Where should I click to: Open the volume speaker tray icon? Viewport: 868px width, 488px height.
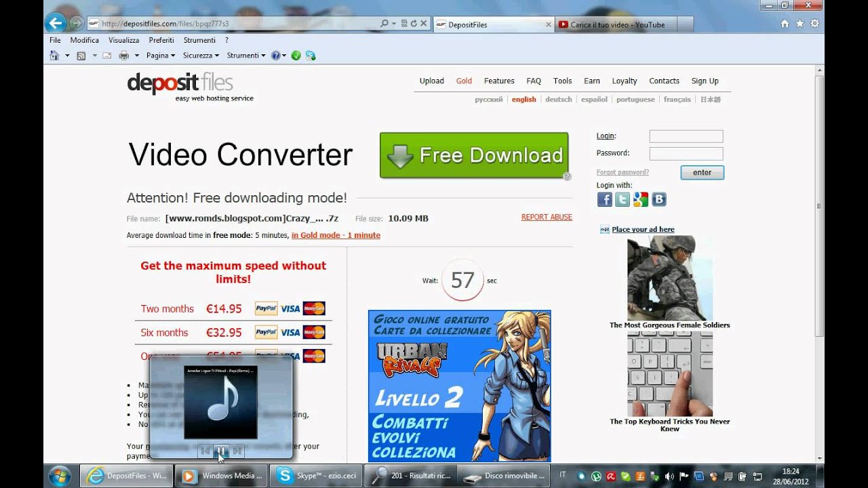coord(669,476)
